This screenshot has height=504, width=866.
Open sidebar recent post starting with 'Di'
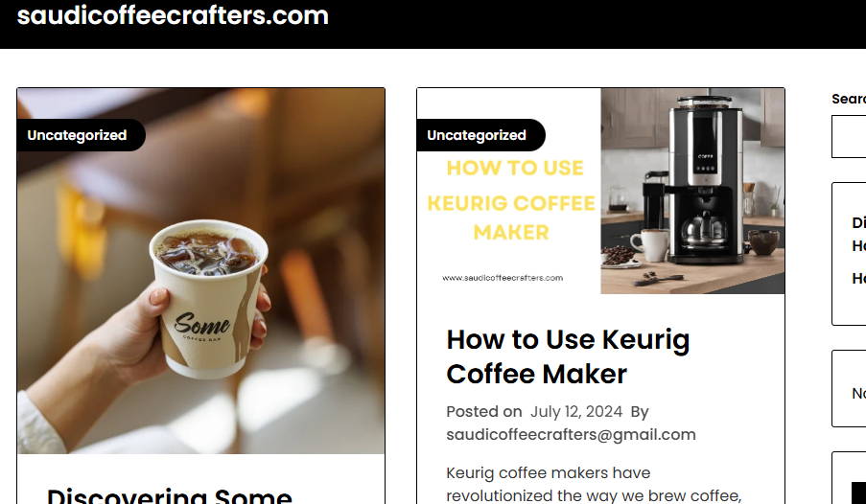[859, 234]
